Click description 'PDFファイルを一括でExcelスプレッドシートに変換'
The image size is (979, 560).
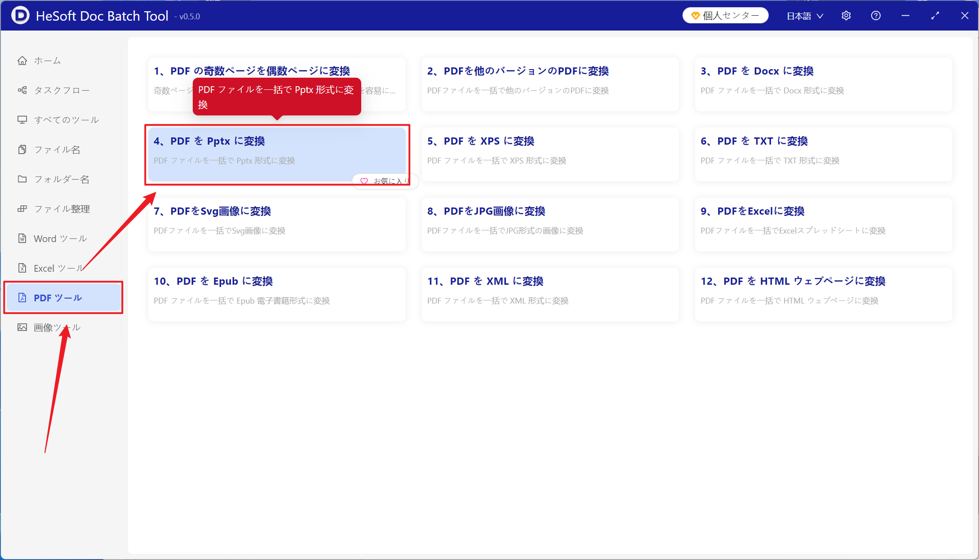[793, 230]
